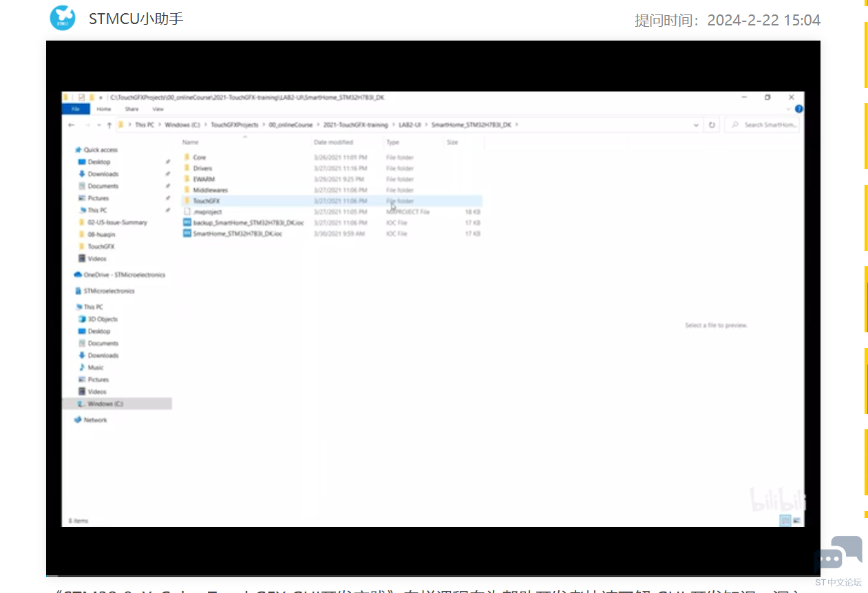The image size is (868, 593).
Task: Click the SmartHome_STM32H7B3I_DK.ioc file icon
Action: [187, 234]
